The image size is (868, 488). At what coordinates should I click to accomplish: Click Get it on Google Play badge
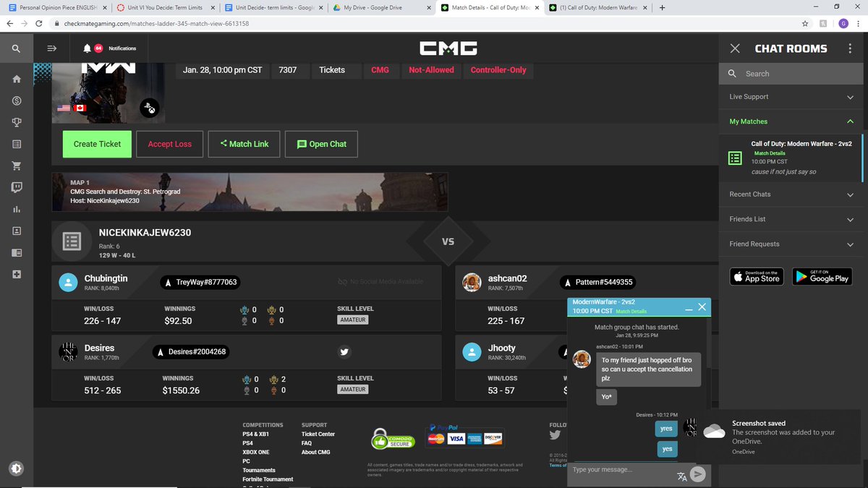[x=822, y=276]
